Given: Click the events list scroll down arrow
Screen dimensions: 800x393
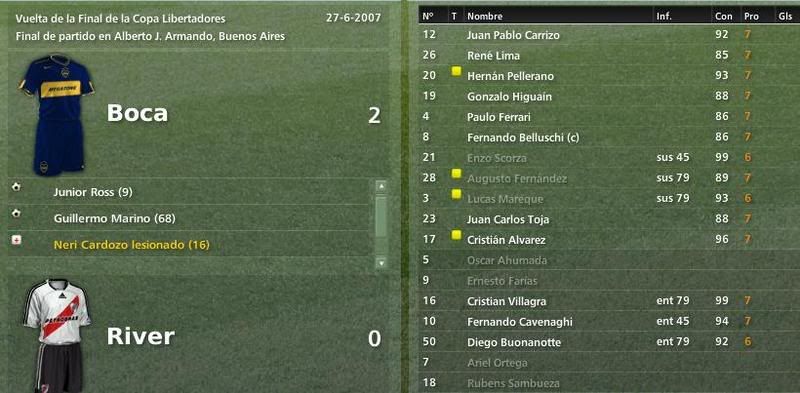Looking at the screenshot, I should pyautogui.click(x=381, y=263).
